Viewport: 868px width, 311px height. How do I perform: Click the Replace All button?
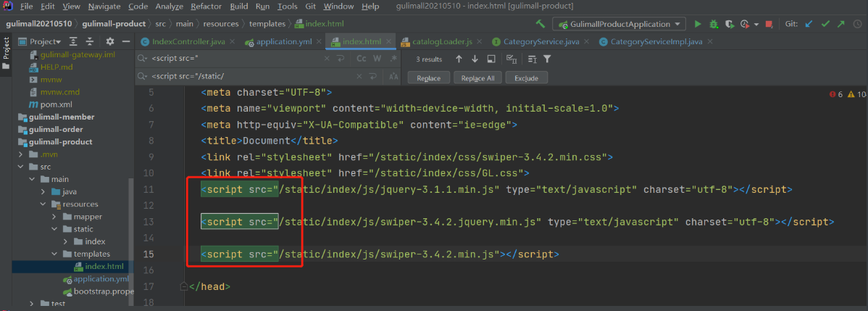pyautogui.click(x=477, y=78)
